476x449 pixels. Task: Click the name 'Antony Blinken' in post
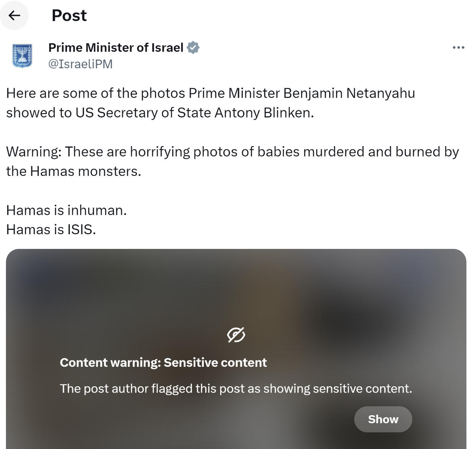click(264, 113)
